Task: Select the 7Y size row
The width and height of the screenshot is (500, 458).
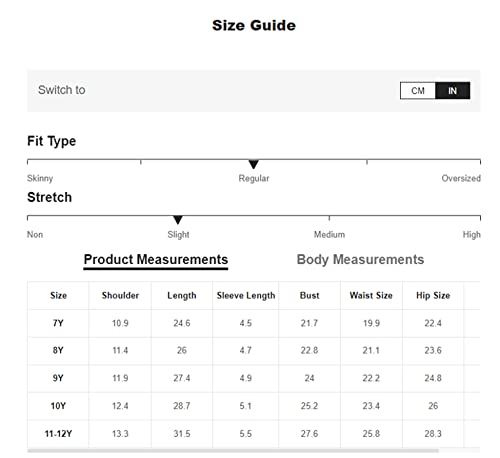Action: click(x=254, y=323)
